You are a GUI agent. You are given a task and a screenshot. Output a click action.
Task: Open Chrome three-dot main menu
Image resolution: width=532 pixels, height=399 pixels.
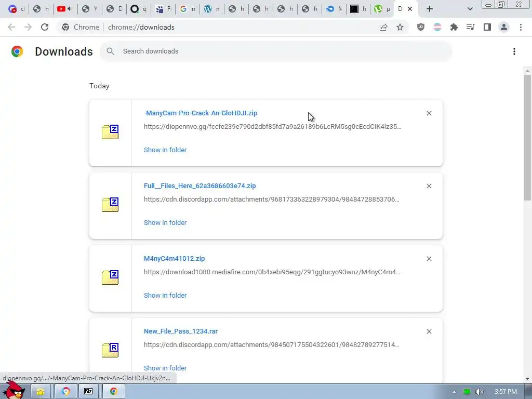click(521, 27)
